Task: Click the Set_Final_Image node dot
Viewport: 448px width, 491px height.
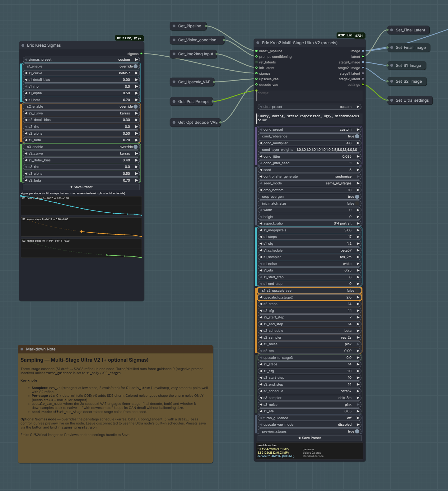Action: (x=391, y=48)
